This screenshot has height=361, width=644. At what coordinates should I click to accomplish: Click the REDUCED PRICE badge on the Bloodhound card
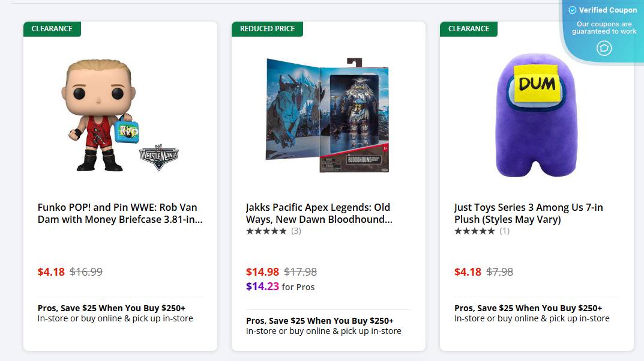[x=267, y=28]
